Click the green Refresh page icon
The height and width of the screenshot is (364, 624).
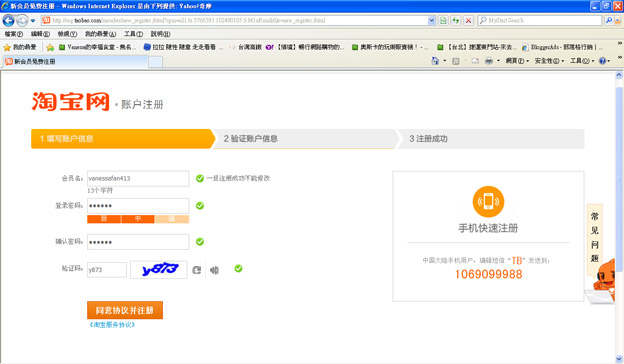click(456, 20)
